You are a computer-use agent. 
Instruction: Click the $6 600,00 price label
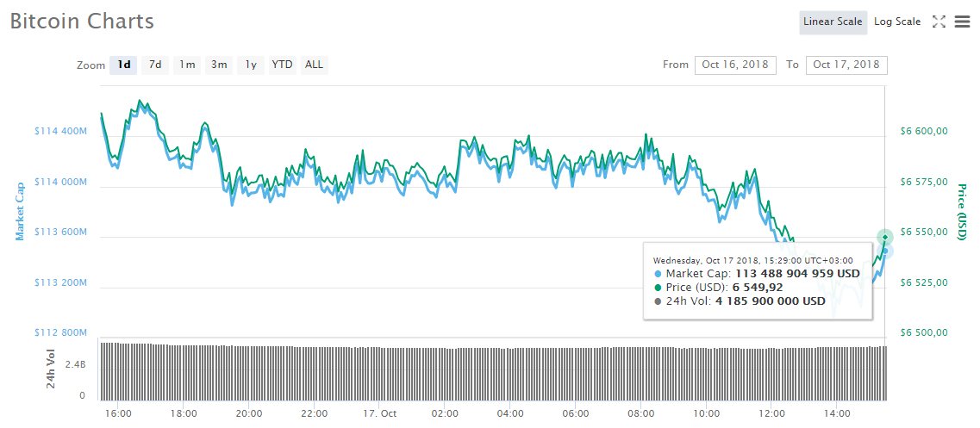pyautogui.click(x=924, y=132)
